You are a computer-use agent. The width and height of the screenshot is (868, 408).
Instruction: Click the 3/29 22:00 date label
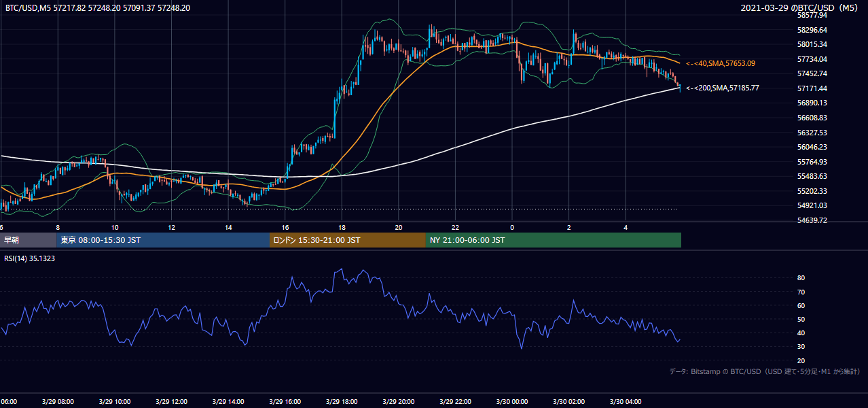click(x=455, y=402)
